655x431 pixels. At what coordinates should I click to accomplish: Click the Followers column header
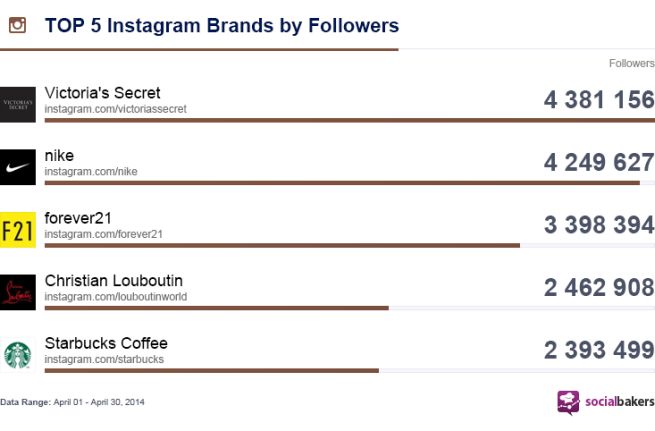coord(631,63)
